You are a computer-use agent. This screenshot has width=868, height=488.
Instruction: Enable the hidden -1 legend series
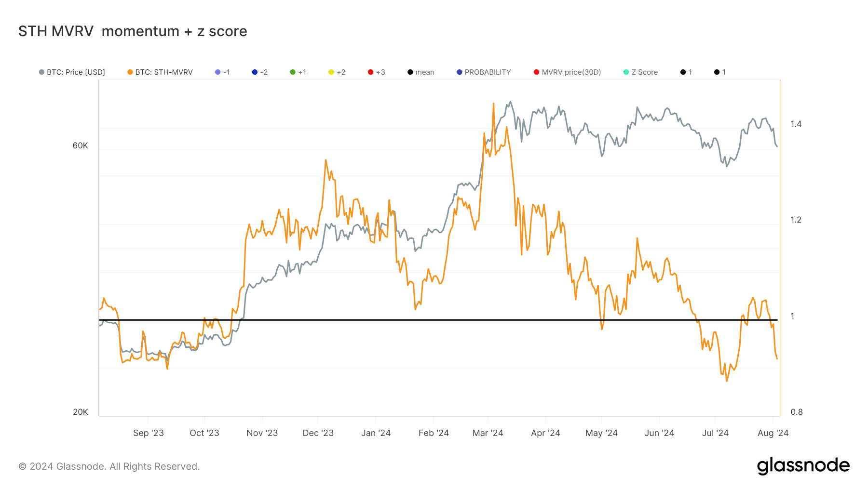click(222, 72)
